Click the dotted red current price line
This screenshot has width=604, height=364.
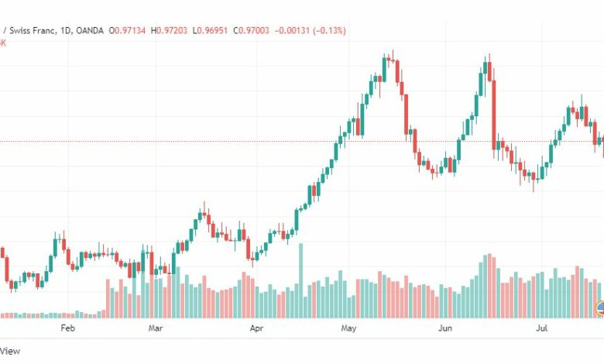point(302,142)
